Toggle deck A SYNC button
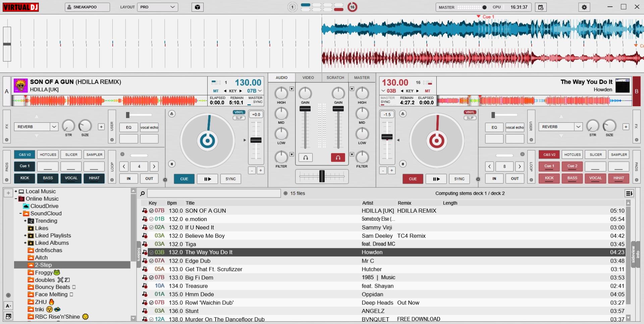Screen dimensions: 644x324 [231, 179]
